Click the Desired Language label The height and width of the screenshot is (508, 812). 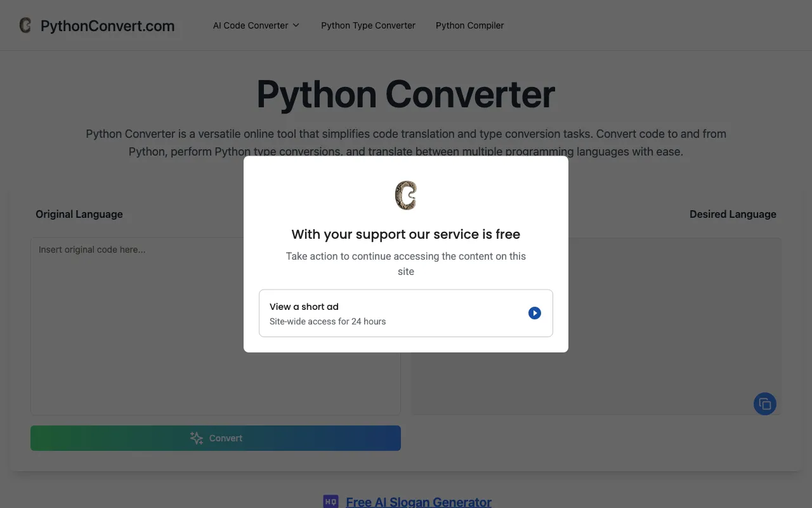coord(733,214)
